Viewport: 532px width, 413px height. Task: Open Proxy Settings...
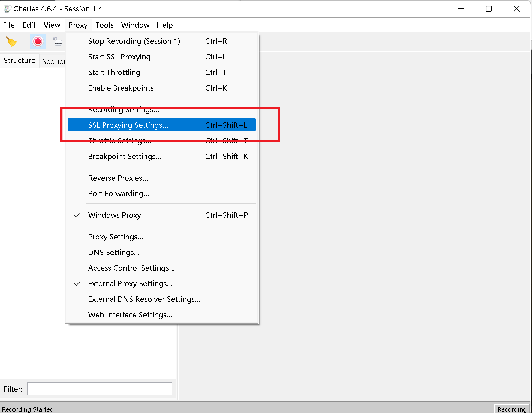[x=162, y=237]
